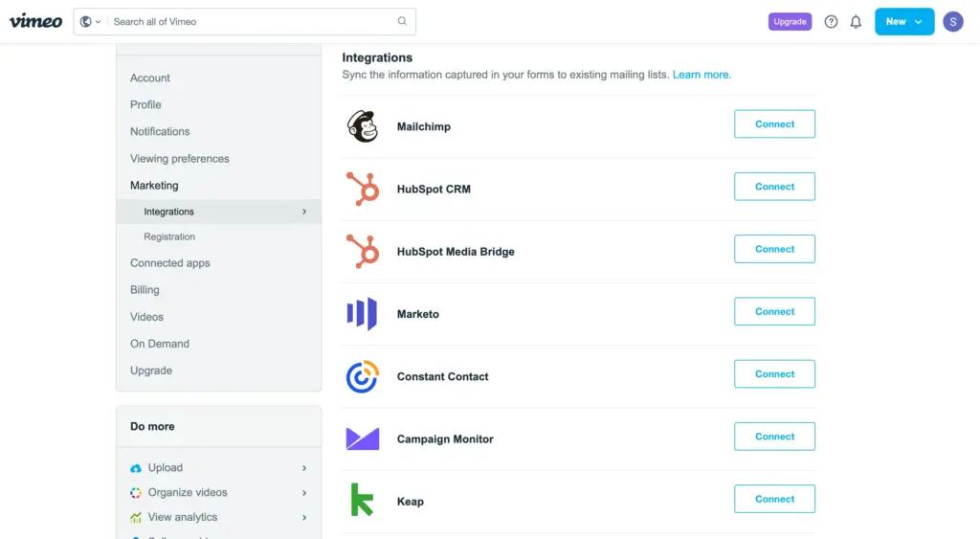The height and width of the screenshot is (539, 980).
Task: Connect Keap
Action: click(x=774, y=499)
